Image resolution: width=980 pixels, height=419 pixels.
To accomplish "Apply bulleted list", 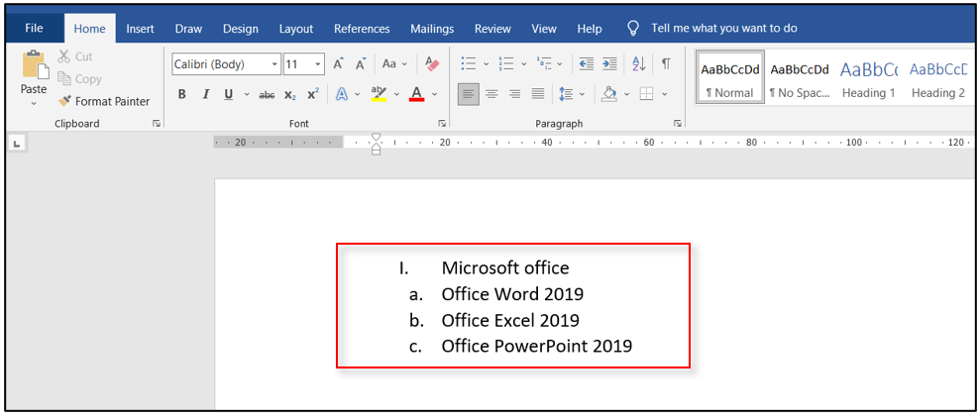I will pyautogui.click(x=468, y=63).
